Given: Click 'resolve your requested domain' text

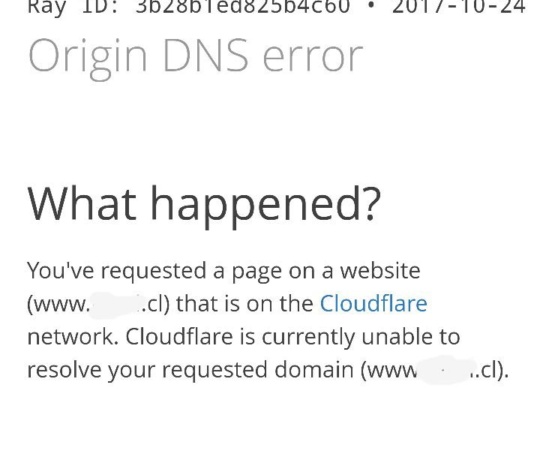Looking at the screenshot, I should coord(190,370).
